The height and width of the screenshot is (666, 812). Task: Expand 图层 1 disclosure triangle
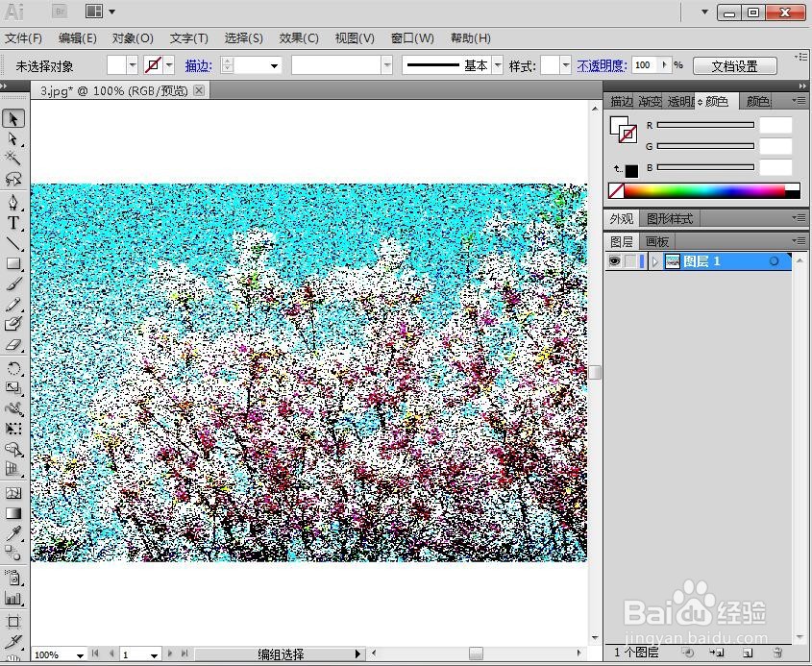coord(655,261)
